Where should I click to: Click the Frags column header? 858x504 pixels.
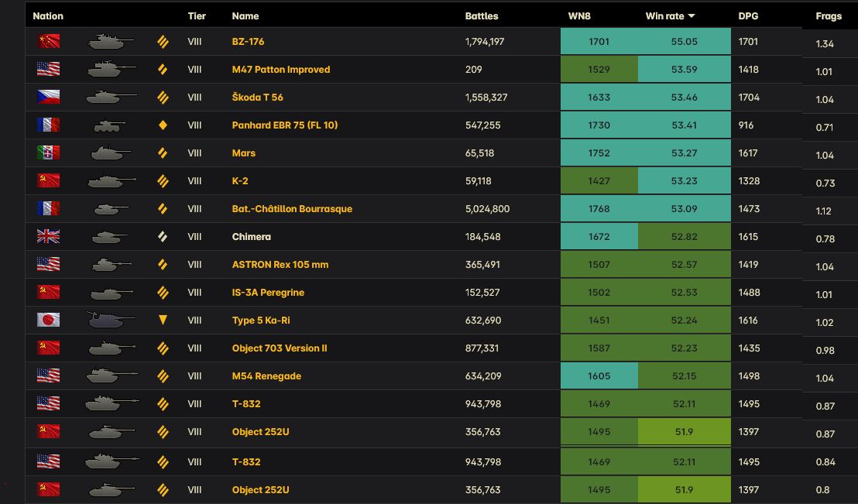(829, 16)
